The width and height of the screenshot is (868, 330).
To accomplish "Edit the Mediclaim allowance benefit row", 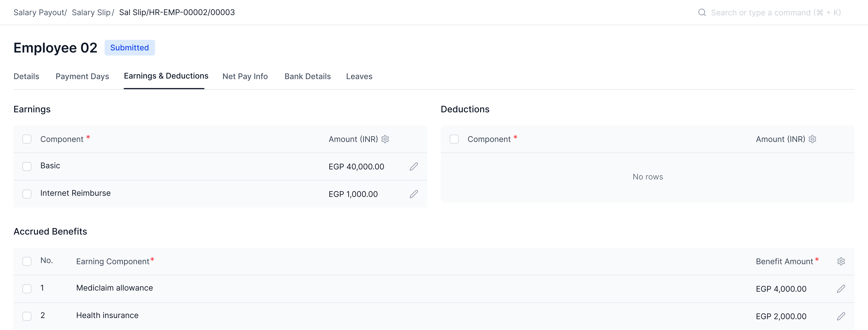I will (x=841, y=289).
